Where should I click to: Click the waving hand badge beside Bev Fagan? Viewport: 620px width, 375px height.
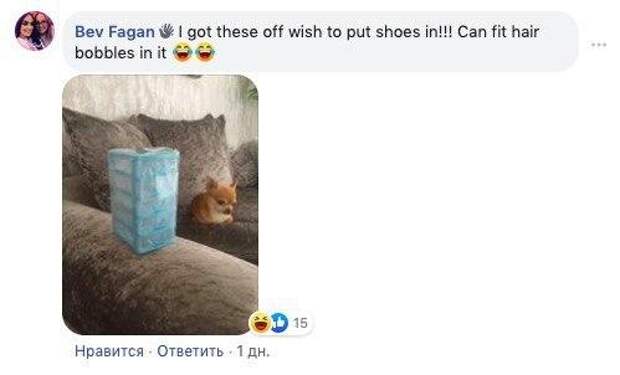pos(166,31)
